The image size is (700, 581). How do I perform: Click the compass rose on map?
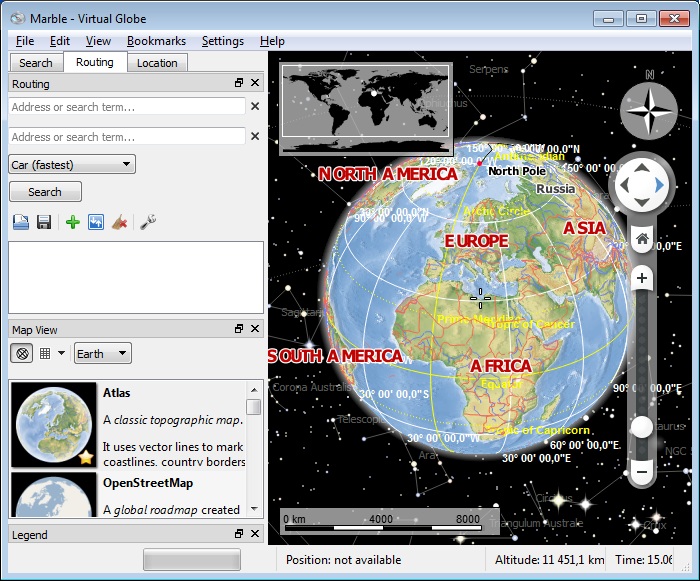pyautogui.click(x=649, y=110)
